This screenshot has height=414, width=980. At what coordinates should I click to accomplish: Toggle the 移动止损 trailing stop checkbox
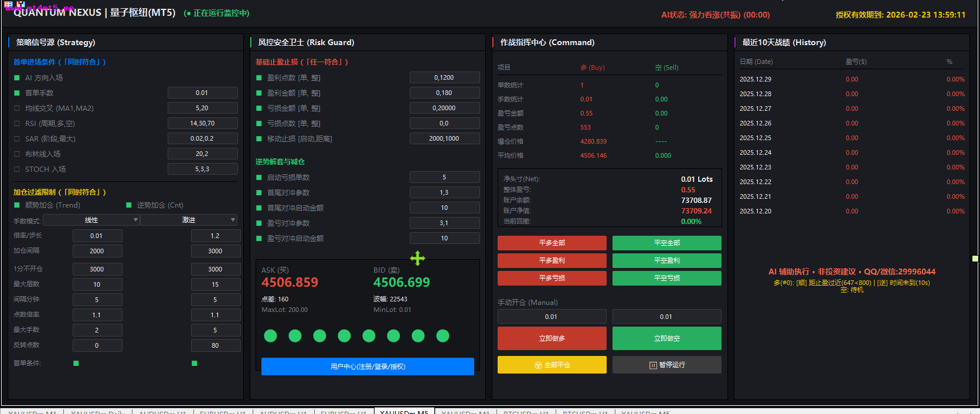point(259,139)
